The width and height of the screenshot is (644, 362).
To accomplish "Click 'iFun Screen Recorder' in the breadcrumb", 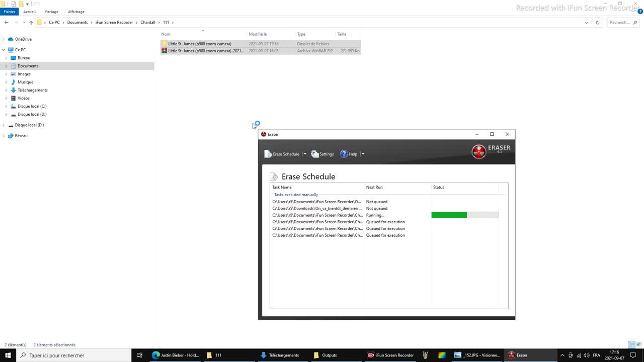I will coord(114,22).
